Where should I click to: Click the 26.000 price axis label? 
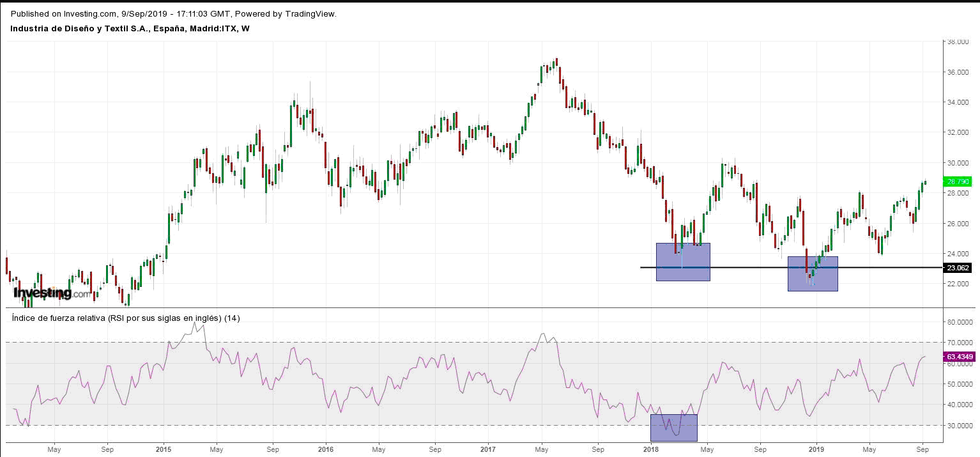coord(958,224)
